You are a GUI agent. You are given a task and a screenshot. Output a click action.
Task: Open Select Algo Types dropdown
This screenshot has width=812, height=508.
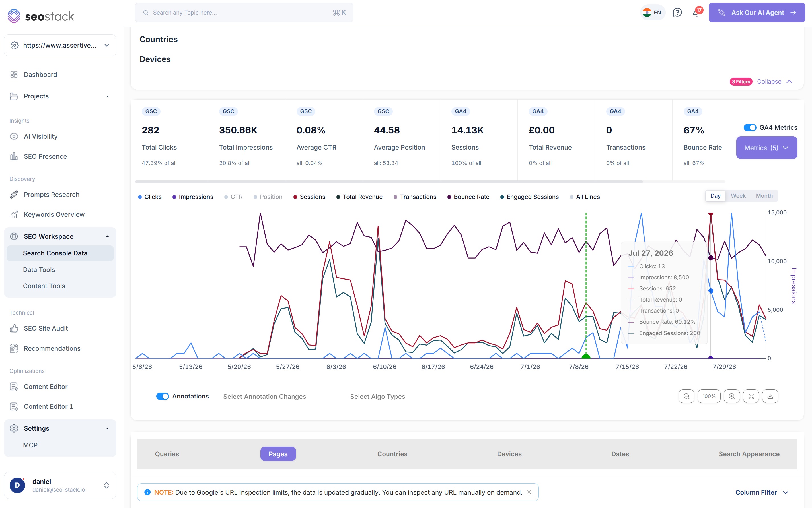tap(377, 397)
